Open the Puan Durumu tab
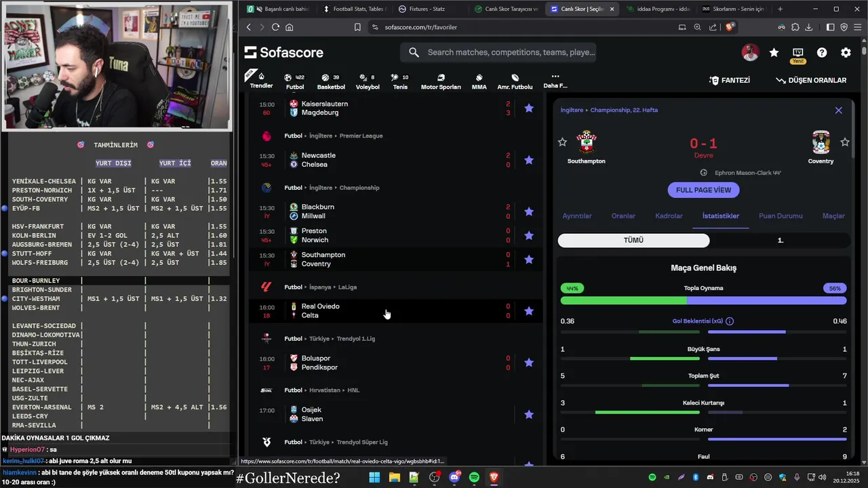Image resolution: width=868 pixels, height=488 pixels. pyautogui.click(x=781, y=216)
